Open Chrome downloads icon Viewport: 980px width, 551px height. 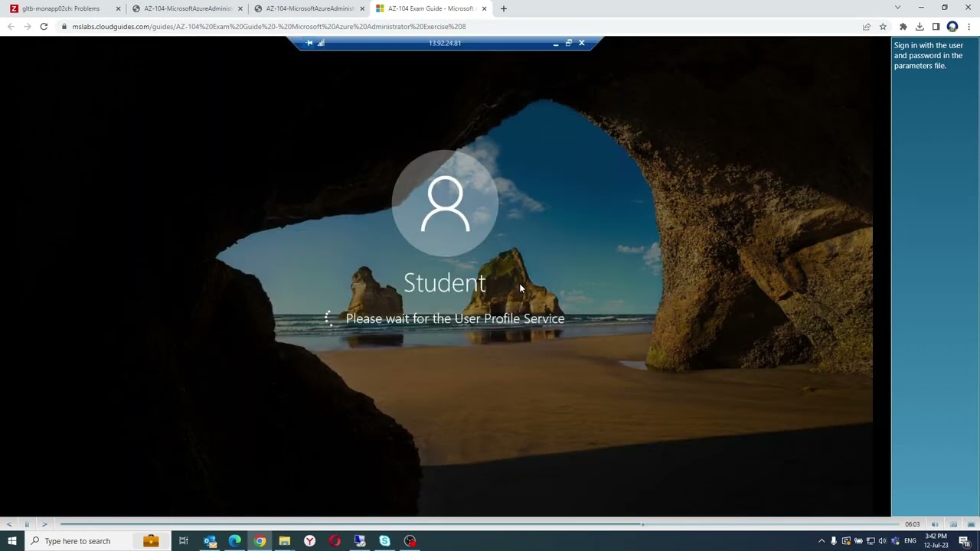(920, 26)
